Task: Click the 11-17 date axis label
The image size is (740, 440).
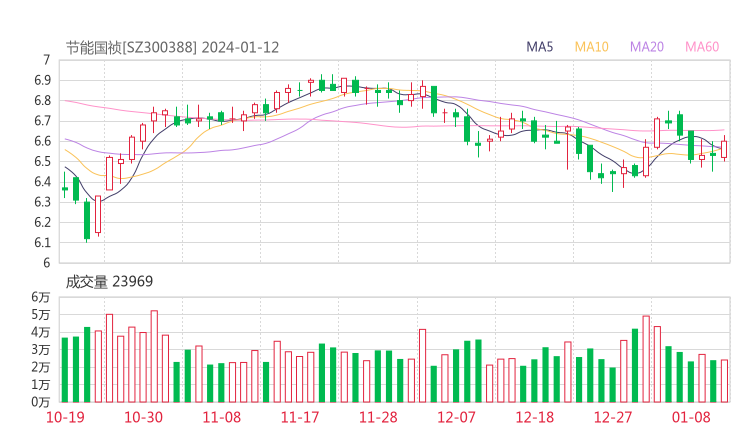Action: click(x=300, y=417)
